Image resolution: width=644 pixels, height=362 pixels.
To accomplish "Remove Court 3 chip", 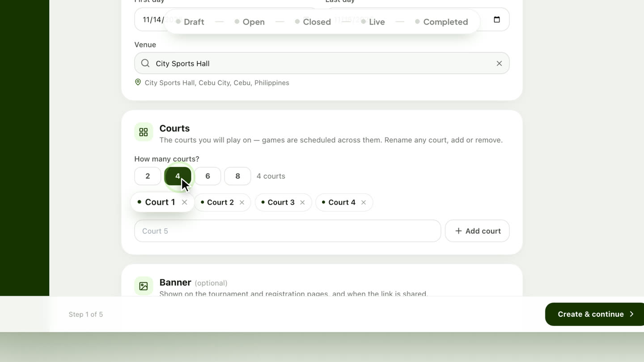I will coord(302,202).
